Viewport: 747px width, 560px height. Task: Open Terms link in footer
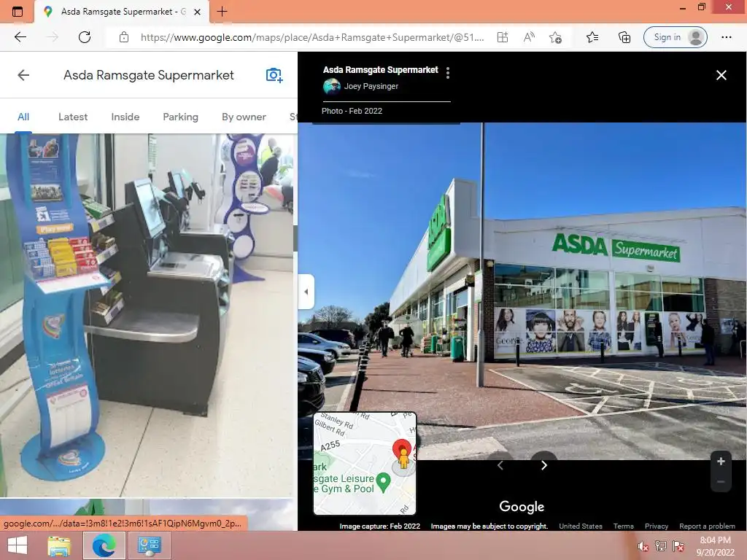pyautogui.click(x=623, y=526)
